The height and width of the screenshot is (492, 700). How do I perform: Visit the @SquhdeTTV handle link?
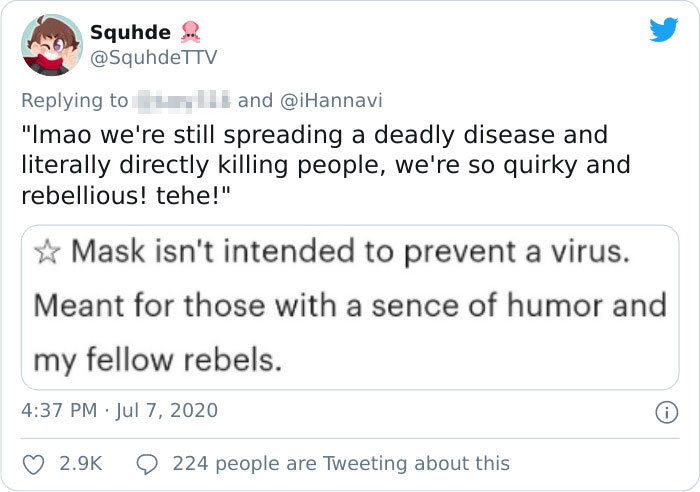coord(153,58)
